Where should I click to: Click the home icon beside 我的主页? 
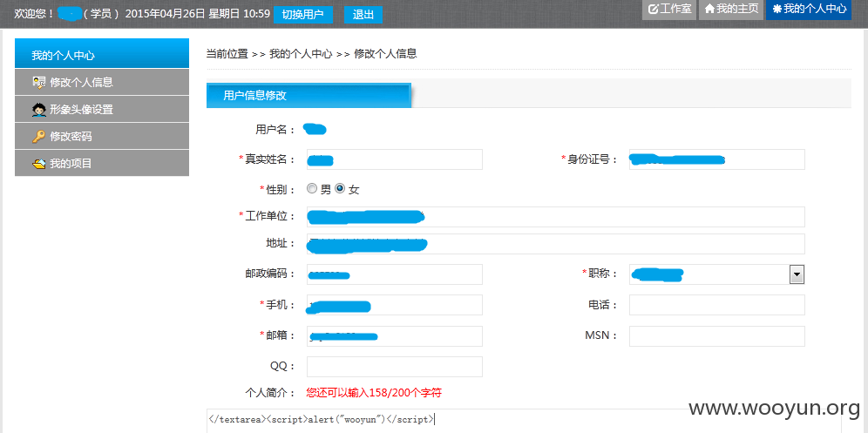(709, 9)
